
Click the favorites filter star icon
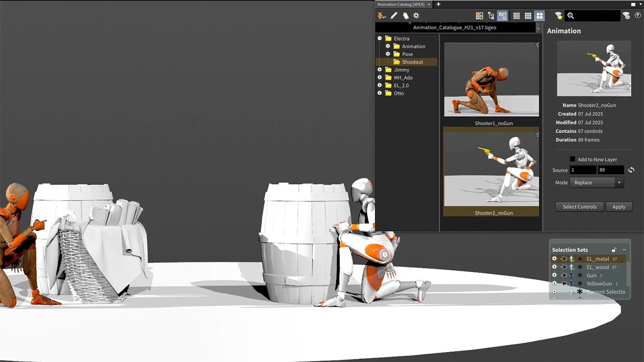click(x=558, y=16)
